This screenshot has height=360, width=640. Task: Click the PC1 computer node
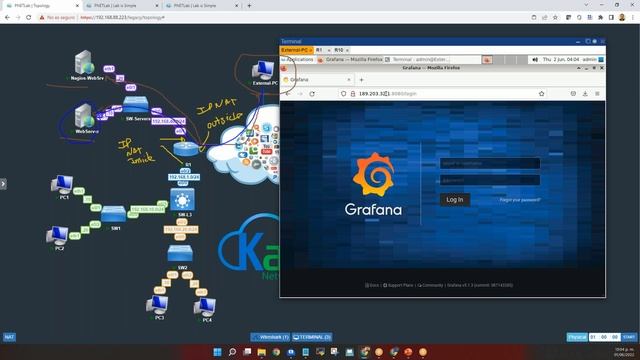pyautogui.click(x=62, y=184)
